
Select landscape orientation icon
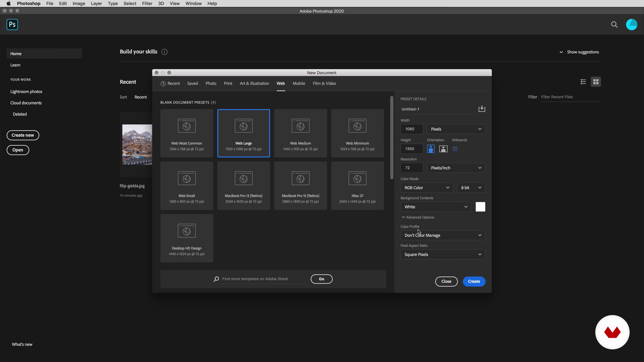[443, 149]
